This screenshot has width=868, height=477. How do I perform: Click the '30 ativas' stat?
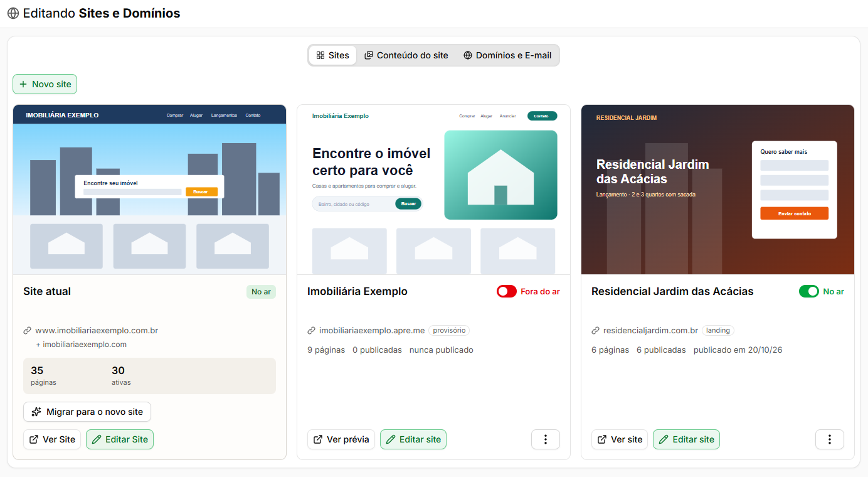(121, 375)
